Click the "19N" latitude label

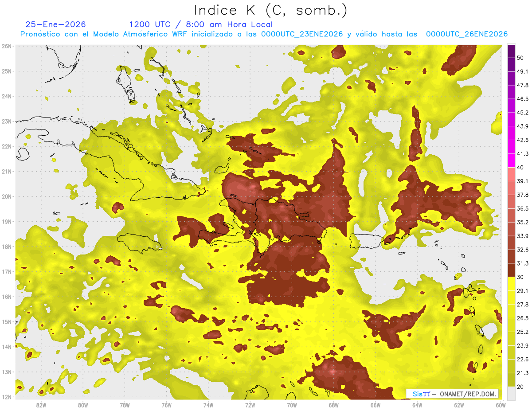[7, 221]
